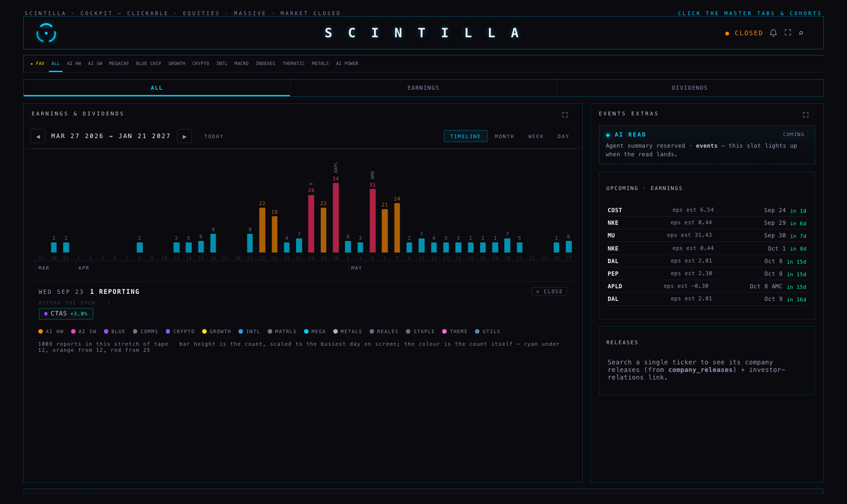Switch to the DIVIDENDS master tab

690,88
